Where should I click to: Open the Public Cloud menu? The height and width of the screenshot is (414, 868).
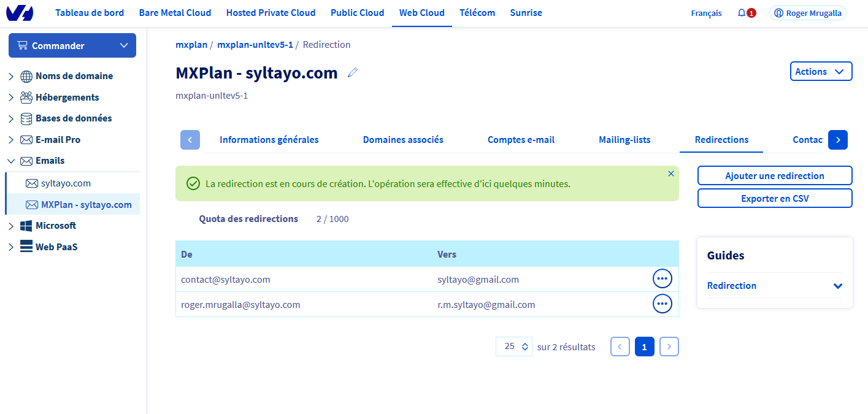(x=357, y=13)
